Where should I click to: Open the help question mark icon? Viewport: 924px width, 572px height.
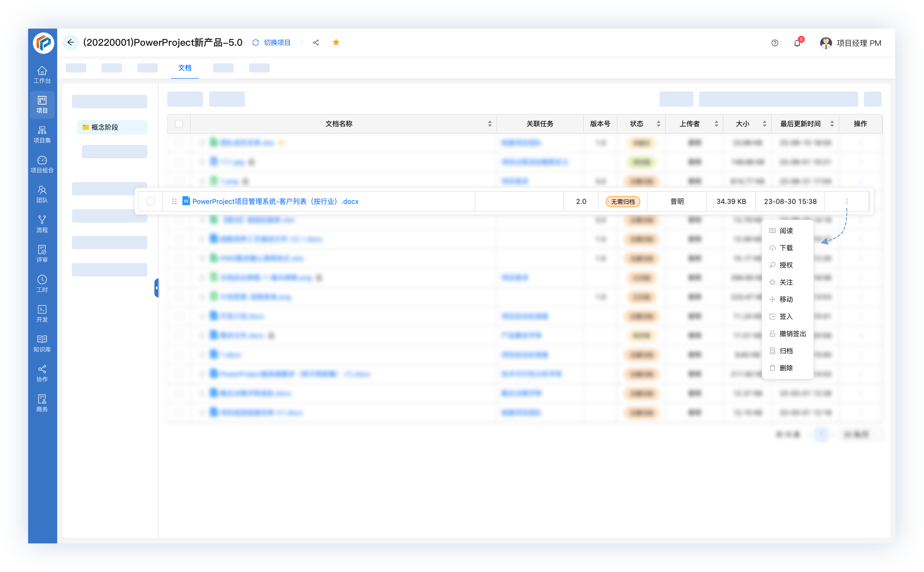tap(775, 43)
